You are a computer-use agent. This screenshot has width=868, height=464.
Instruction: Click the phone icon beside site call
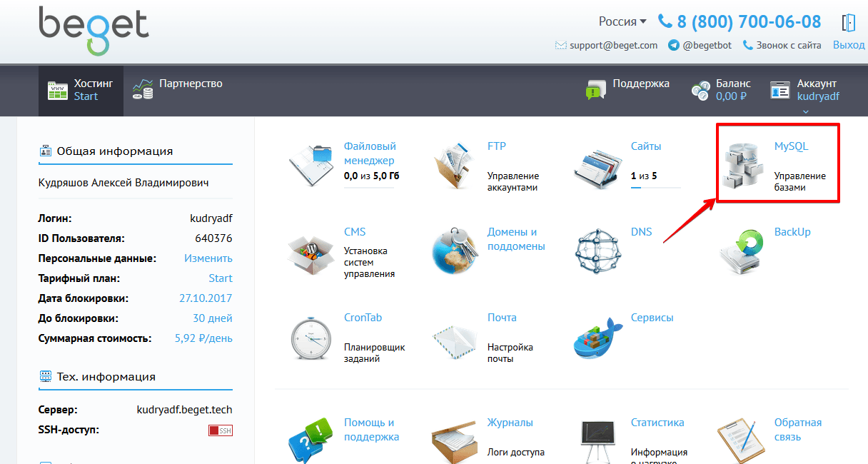click(x=748, y=45)
